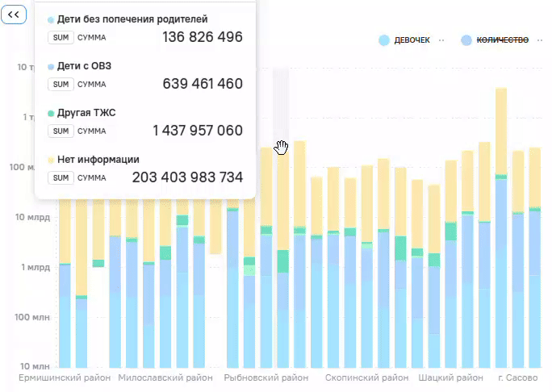Click the 10 млрд y-axis tick label
Image resolution: width=552 pixels, height=392 pixels.
tap(32, 217)
